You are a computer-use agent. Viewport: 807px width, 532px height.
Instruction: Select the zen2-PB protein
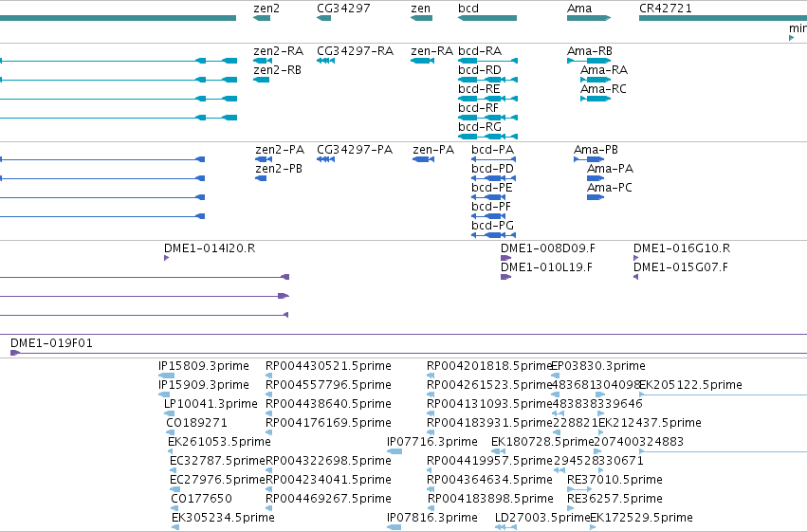[x=261, y=178]
